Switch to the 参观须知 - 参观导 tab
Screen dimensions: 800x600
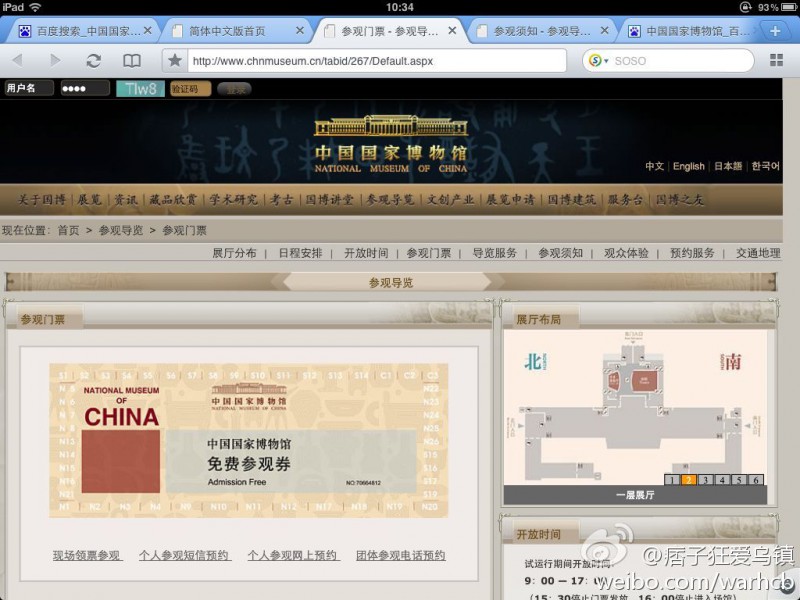[x=541, y=31]
